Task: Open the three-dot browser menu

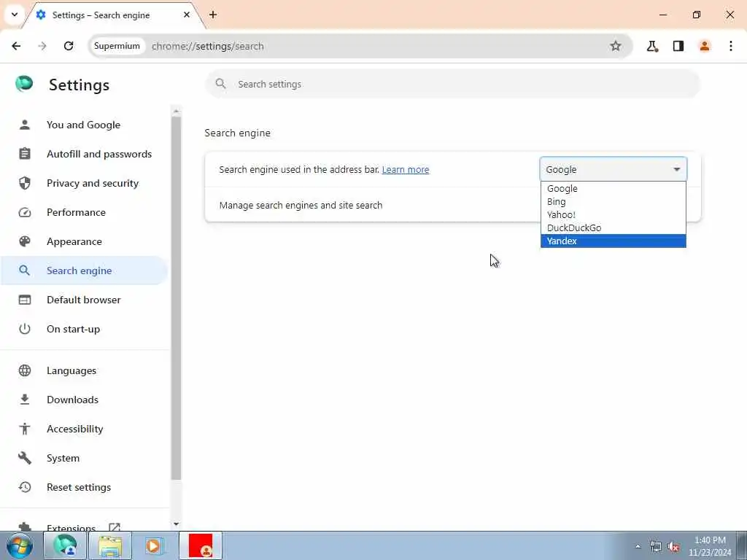Action: click(731, 46)
